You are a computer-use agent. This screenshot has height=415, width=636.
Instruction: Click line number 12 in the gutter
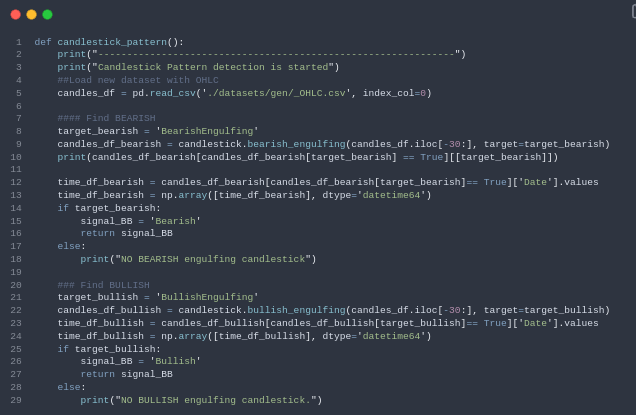(16, 182)
